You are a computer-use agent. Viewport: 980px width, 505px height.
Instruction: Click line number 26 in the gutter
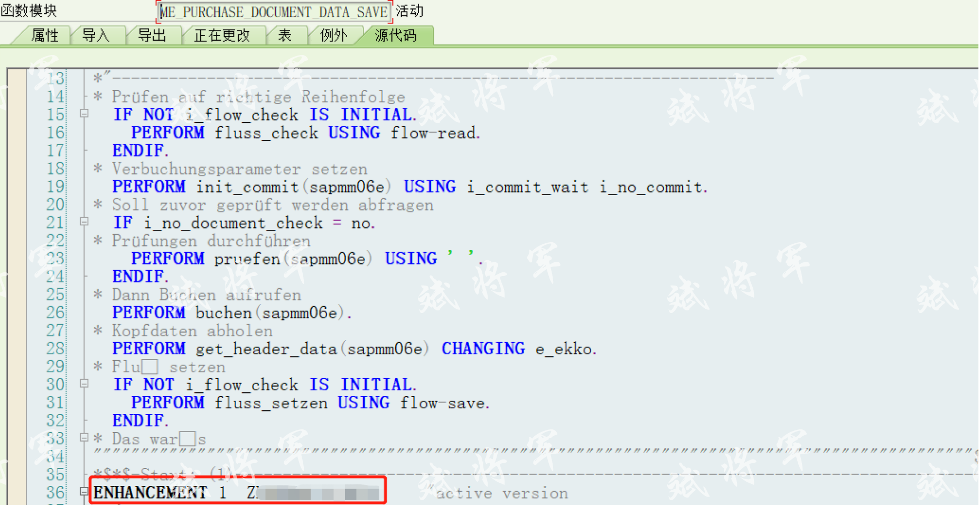(x=55, y=312)
